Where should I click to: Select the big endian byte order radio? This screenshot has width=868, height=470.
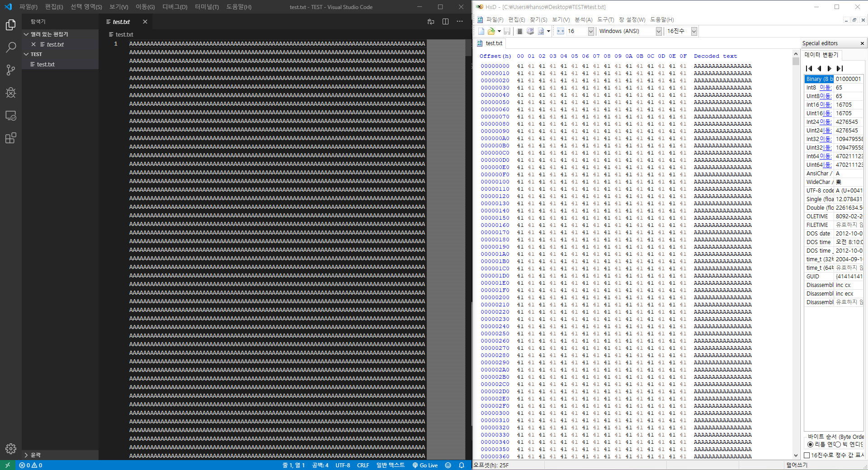coord(838,445)
